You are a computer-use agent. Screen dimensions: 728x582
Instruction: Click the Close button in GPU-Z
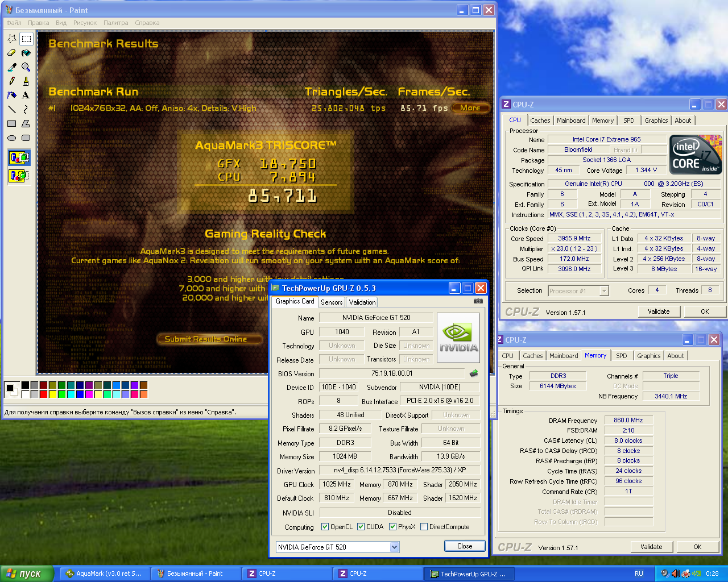(x=465, y=546)
